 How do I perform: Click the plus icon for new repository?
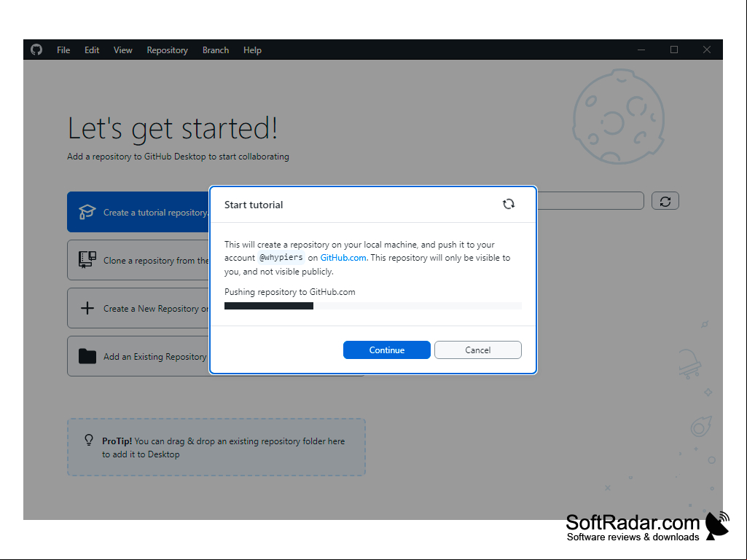pyautogui.click(x=87, y=308)
